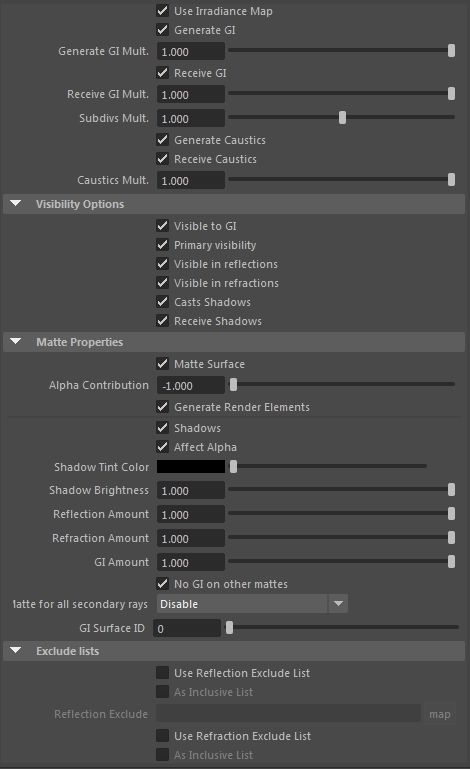The image size is (470, 769).
Task: Collapse the Visibility Options section
Action: tap(16, 204)
